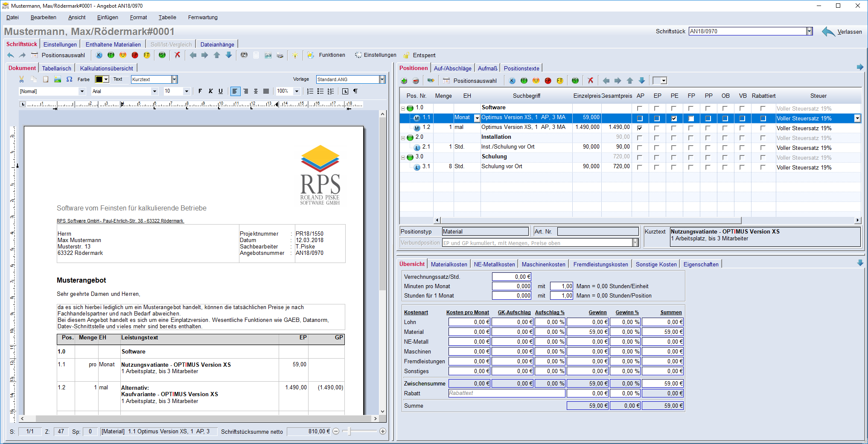Open the Vorlage Standard.ANG dropdown
The image size is (868, 444).
382,79
